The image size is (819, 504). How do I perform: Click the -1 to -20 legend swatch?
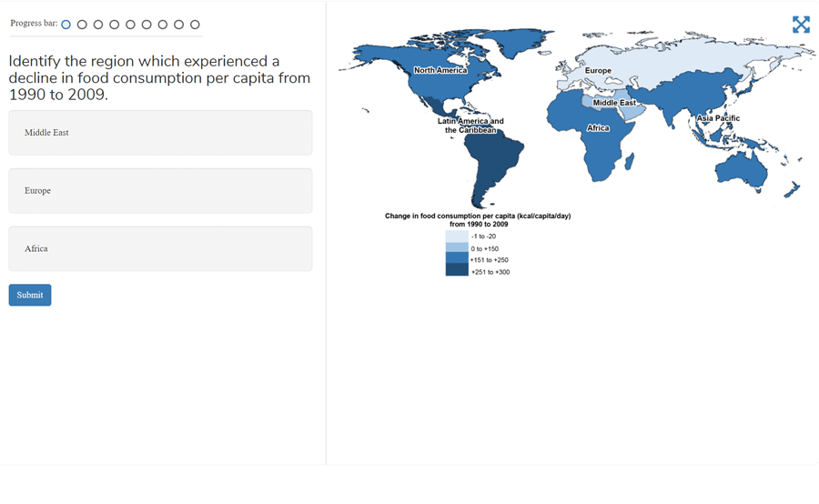(457, 237)
